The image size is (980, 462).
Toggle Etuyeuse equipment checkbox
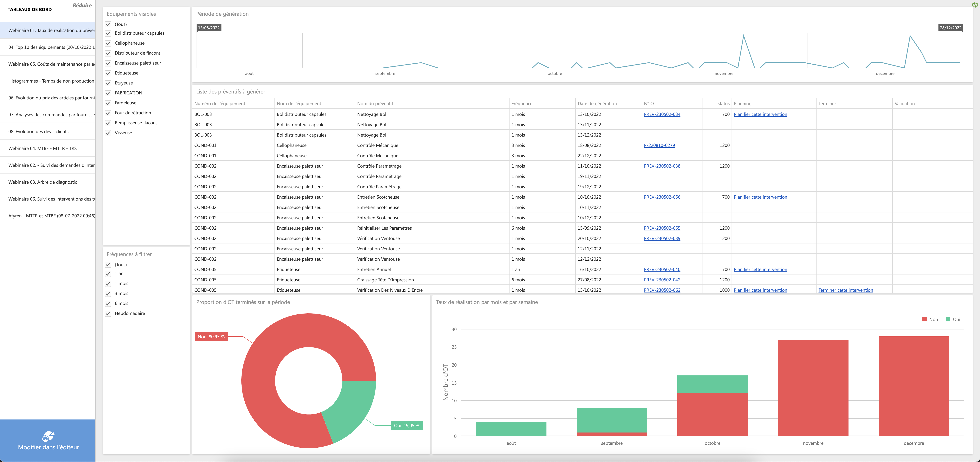click(x=108, y=83)
